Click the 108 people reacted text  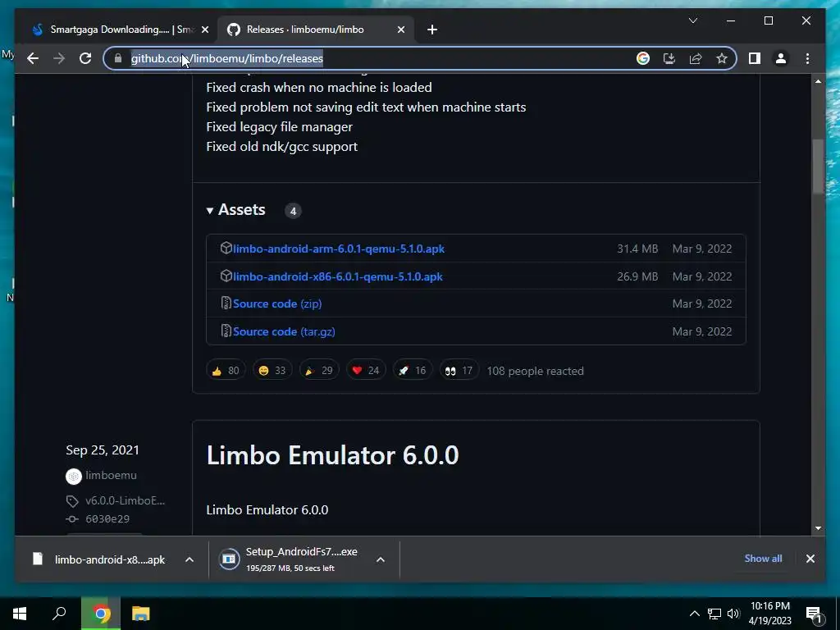[535, 371]
